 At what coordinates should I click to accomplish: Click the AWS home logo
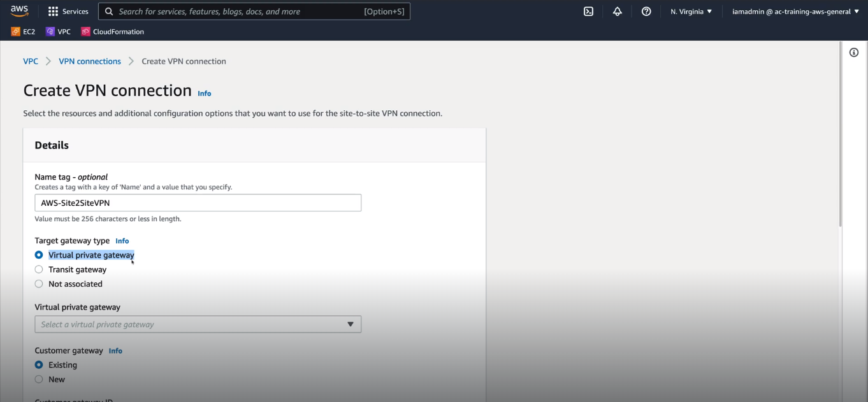(x=19, y=10)
